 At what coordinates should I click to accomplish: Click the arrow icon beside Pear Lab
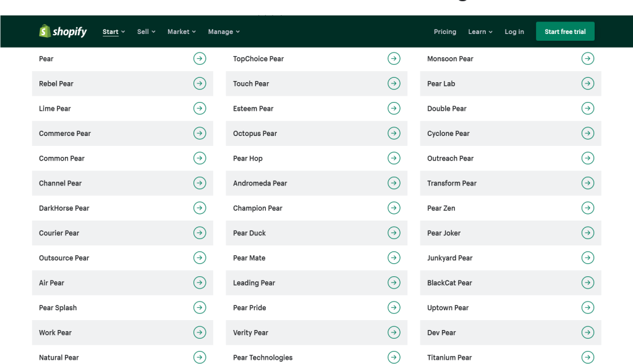coord(587,83)
